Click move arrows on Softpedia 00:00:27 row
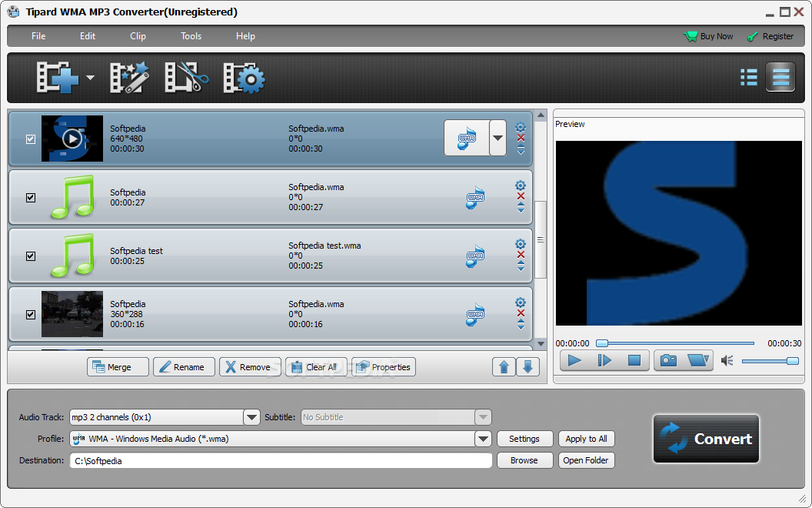 tap(521, 207)
